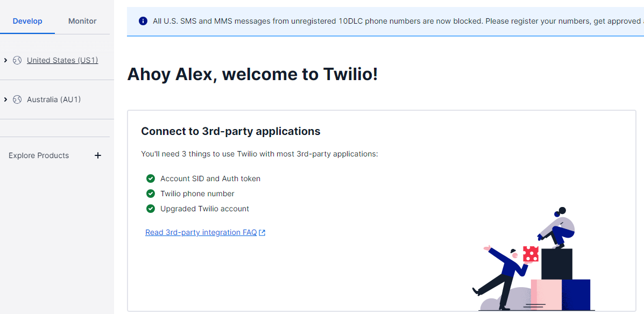
Task: Click the Ahoy Alex welcome heading
Action: click(x=251, y=74)
